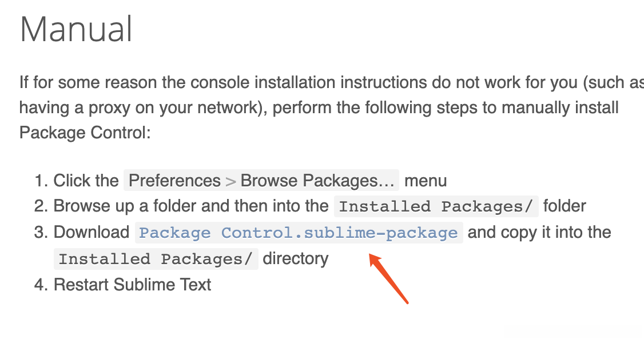Click the > separator after Preferences
Image resolution: width=644 pixels, height=343 pixels.
pyautogui.click(x=230, y=182)
